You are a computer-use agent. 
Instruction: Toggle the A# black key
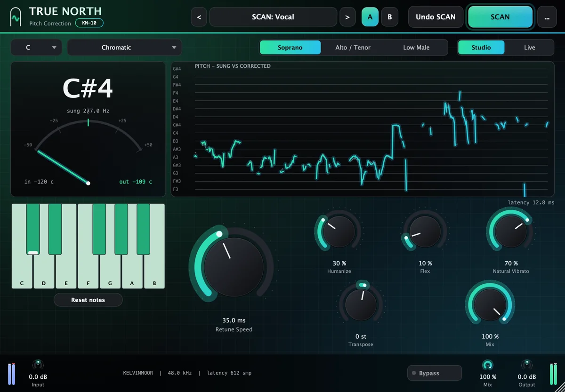click(143, 229)
